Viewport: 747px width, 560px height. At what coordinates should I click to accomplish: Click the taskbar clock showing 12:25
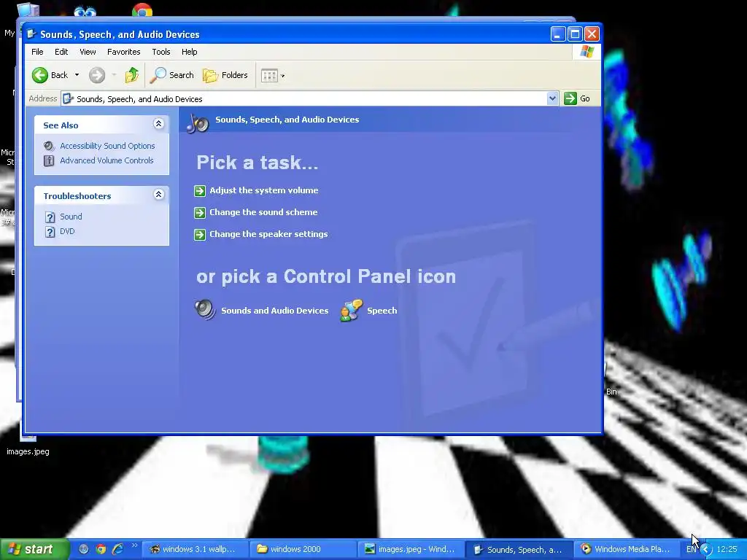click(727, 550)
